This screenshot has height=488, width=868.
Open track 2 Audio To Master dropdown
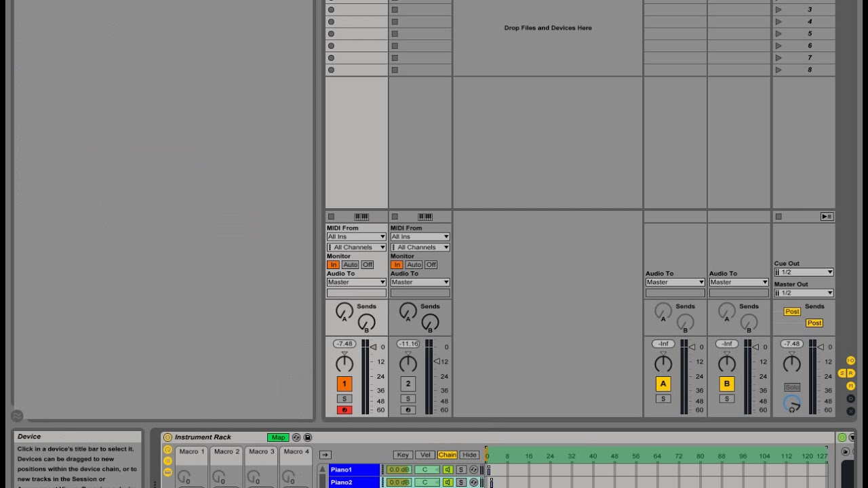(420, 282)
